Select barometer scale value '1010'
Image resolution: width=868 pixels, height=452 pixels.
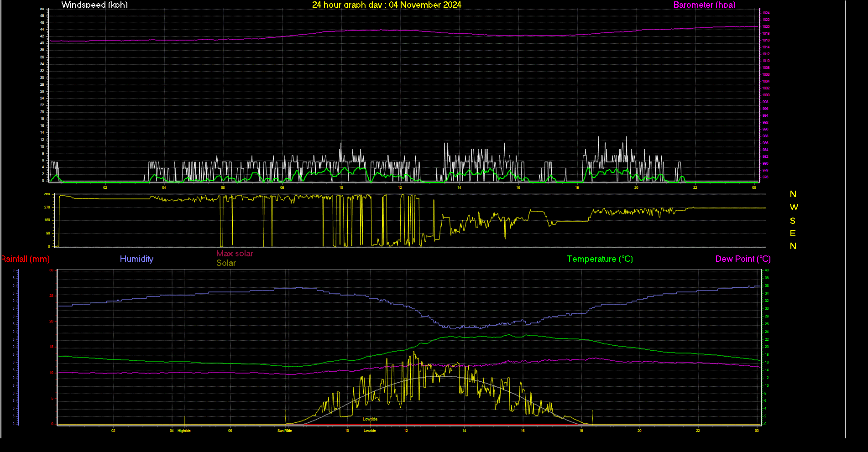pos(766,61)
